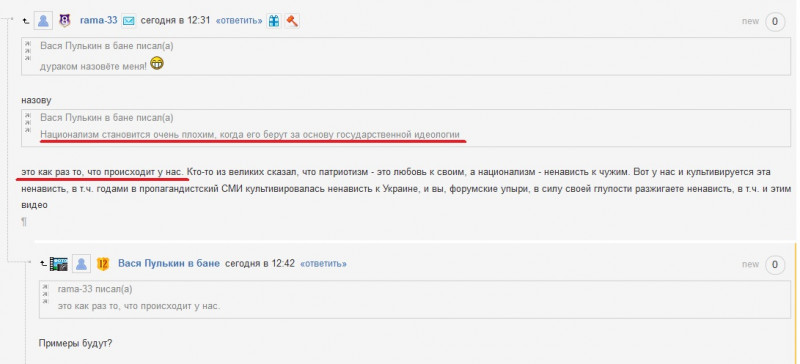
Task: Click the quoted text дураком назовёте меня!
Action: pyautogui.click(x=93, y=66)
